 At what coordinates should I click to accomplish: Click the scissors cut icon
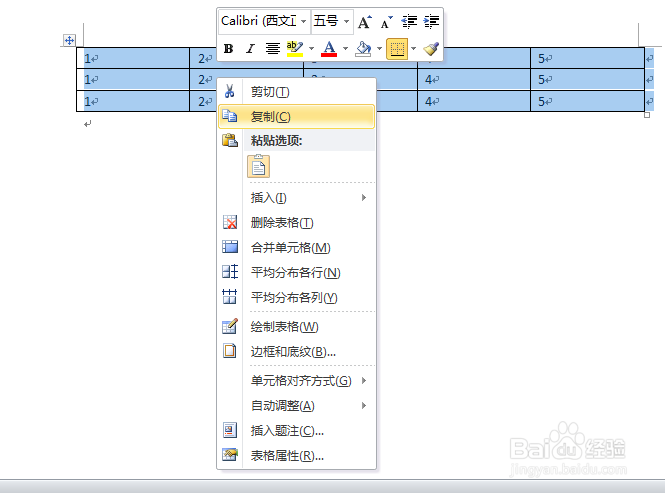tap(229, 91)
